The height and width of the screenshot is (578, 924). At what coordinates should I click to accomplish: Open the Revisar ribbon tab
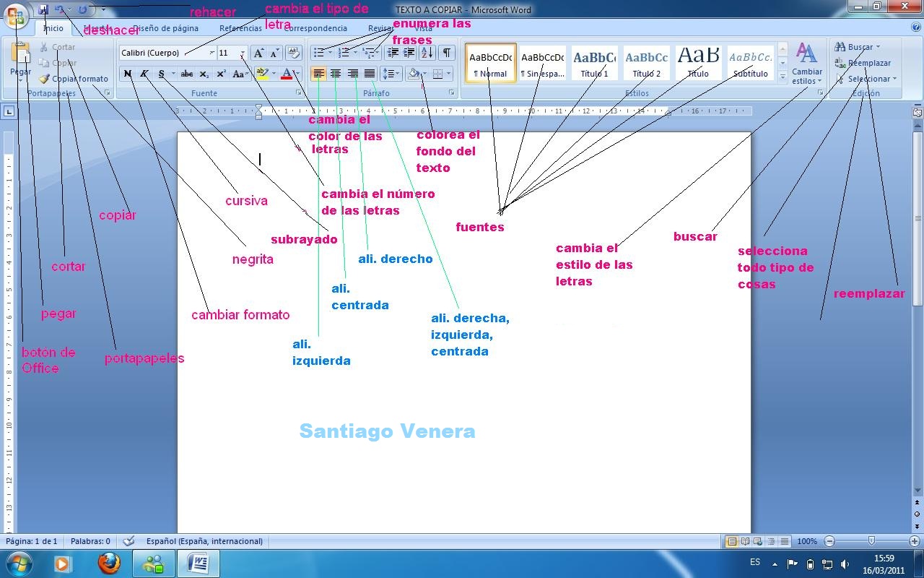(x=380, y=28)
